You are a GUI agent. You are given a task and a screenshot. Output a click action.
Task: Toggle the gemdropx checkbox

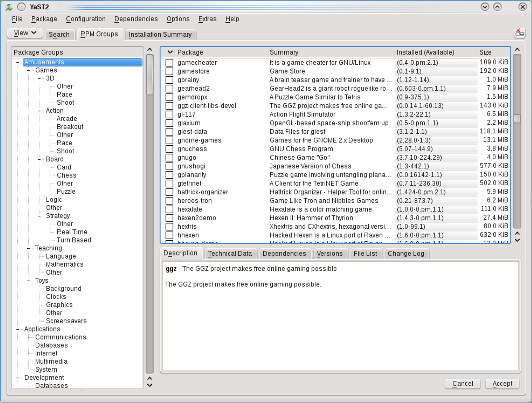tap(169, 97)
